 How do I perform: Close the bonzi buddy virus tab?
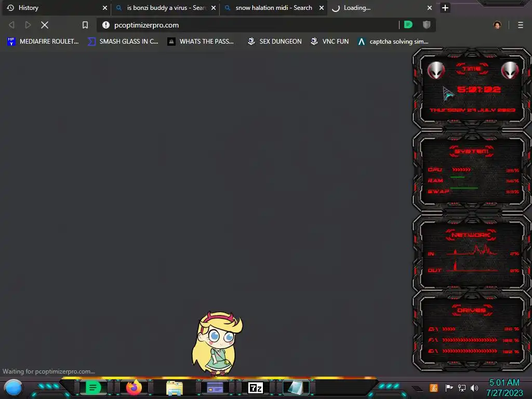tap(214, 8)
